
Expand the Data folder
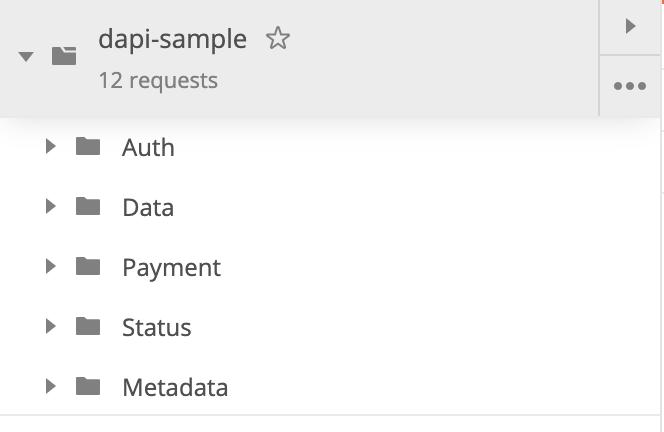click(x=51, y=207)
